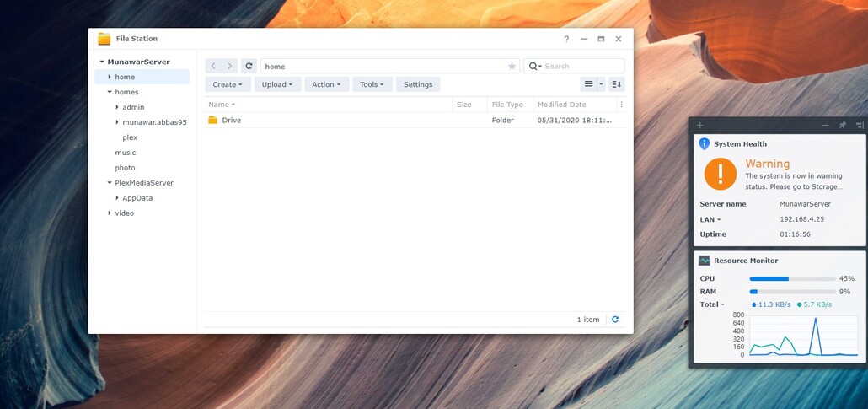Select the AppData folder label
Screen dimensions: 868x409
click(137, 198)
